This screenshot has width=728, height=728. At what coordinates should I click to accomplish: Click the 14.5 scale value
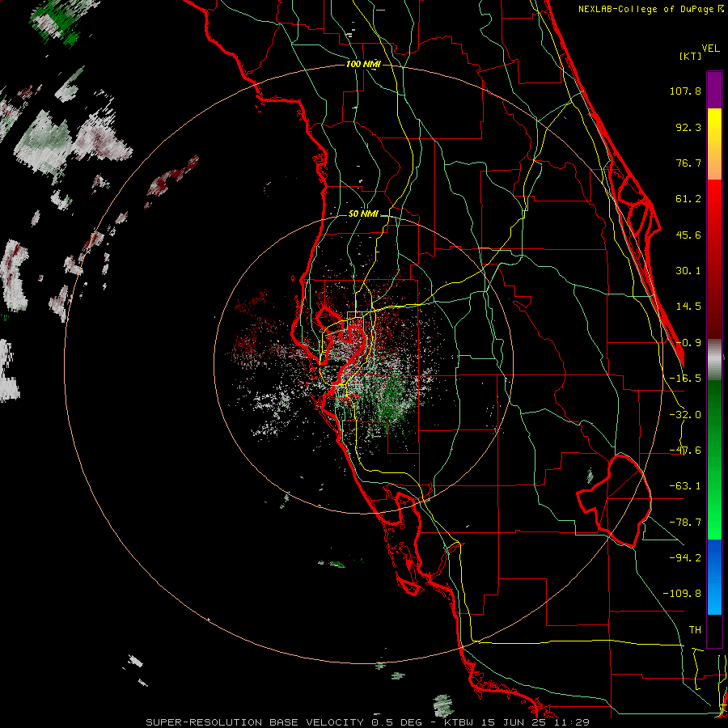pyautogui.click(x=688, y=307)
